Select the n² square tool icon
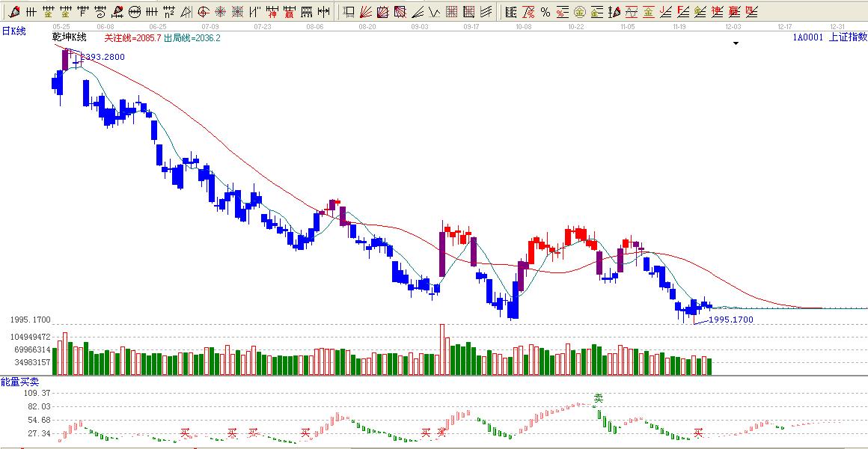This screenshot has width=868, height=449. [x=169, y=12]
